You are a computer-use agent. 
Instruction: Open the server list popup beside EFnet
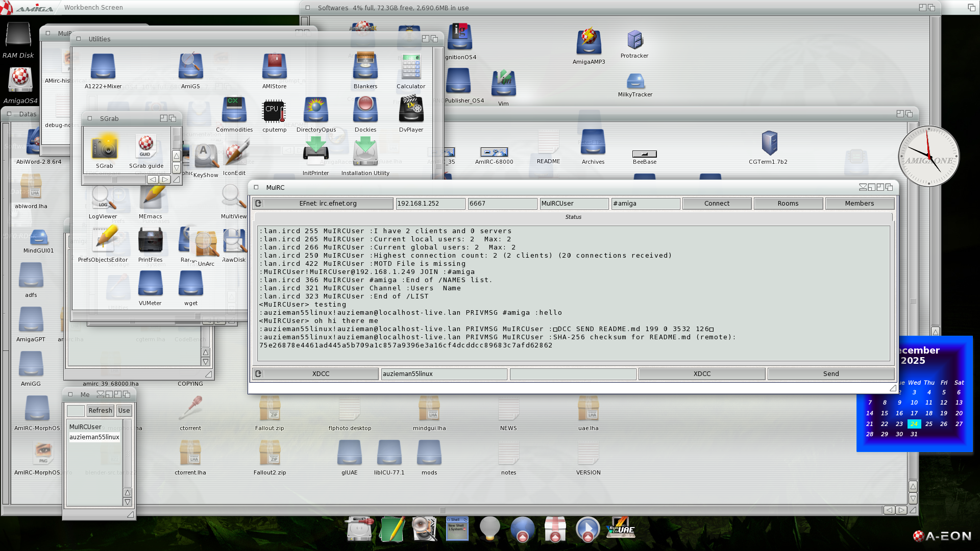click(x=258, y=204)
